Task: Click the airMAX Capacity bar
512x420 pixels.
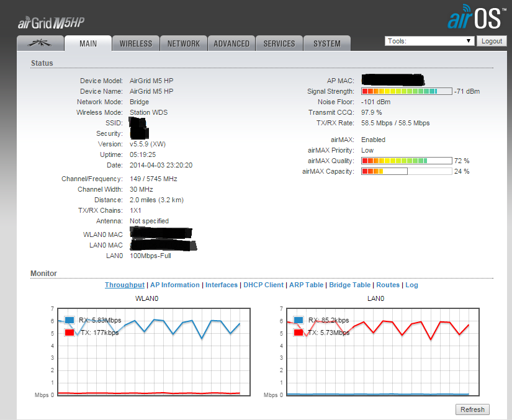Action: coord(406,171)
